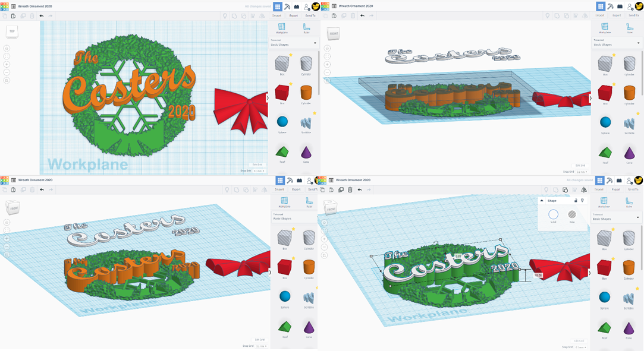This screenshot has height=351, width=644.
Task: Click the Duplicate icon in bottom-right view
Action: click(341, 190)
